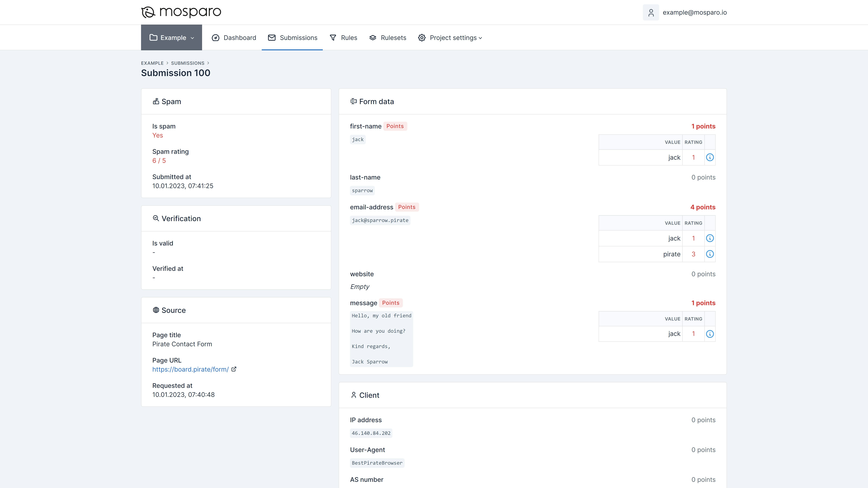Screen dimensions: 868x488
Task: Select the IP address 46.140.84.202
Action: [x=371, y=433]
